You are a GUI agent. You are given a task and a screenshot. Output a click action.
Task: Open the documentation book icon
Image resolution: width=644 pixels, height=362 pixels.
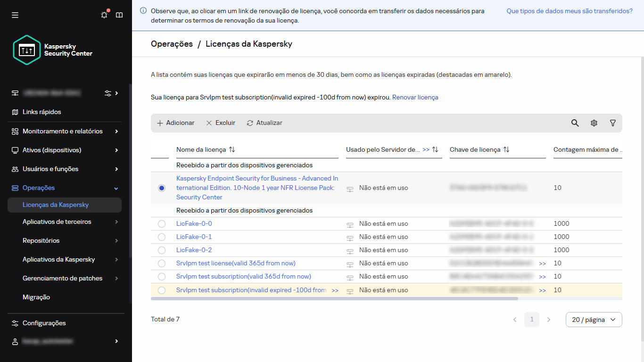pos(119,15)
